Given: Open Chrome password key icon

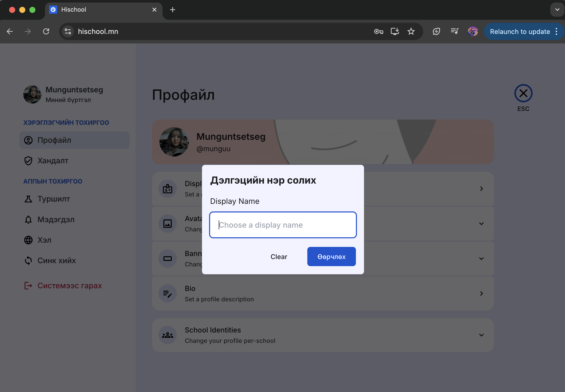Looking at the screenshot, I should tap(378, 31).
